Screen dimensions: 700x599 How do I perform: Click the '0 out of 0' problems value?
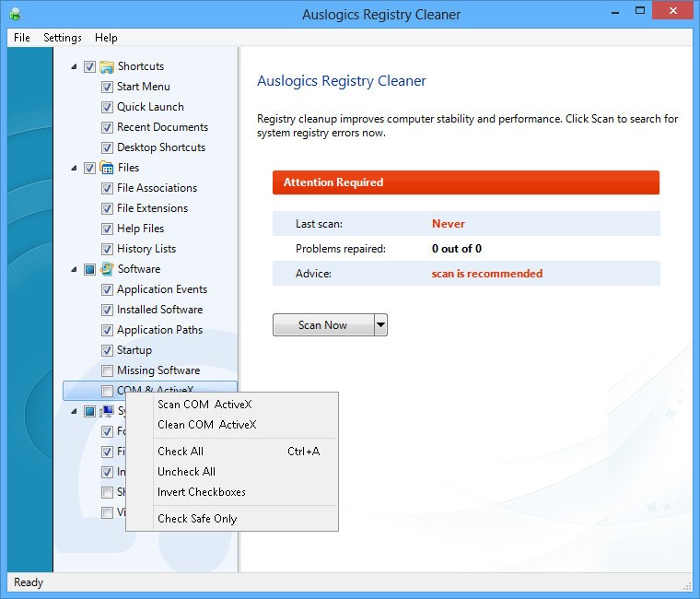457,249
